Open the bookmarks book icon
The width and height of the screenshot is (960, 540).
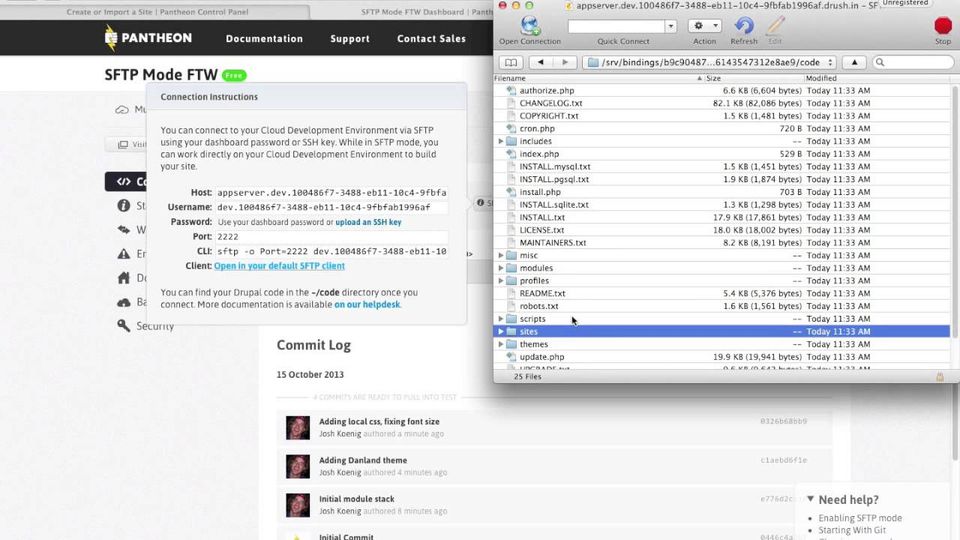pyautogui.click(x=511, y=62)
